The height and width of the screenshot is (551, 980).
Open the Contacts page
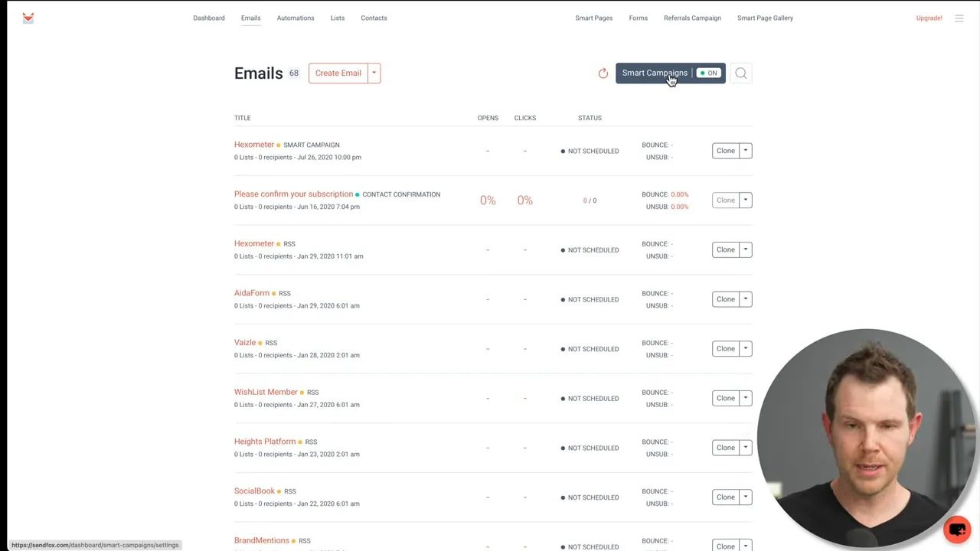pos(374,18)
